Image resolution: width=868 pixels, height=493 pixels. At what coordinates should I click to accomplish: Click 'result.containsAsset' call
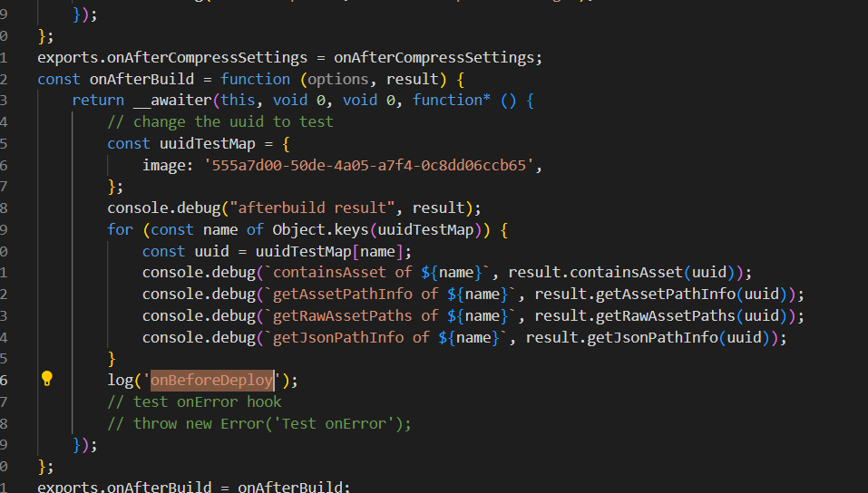pyautogui.click(x=595, y=272)
